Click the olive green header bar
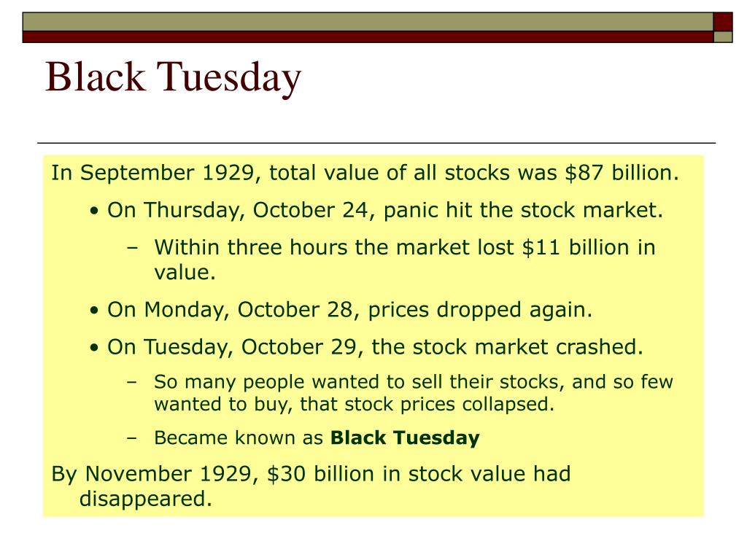This screenshot has width=747, height=560. [368, 22]
